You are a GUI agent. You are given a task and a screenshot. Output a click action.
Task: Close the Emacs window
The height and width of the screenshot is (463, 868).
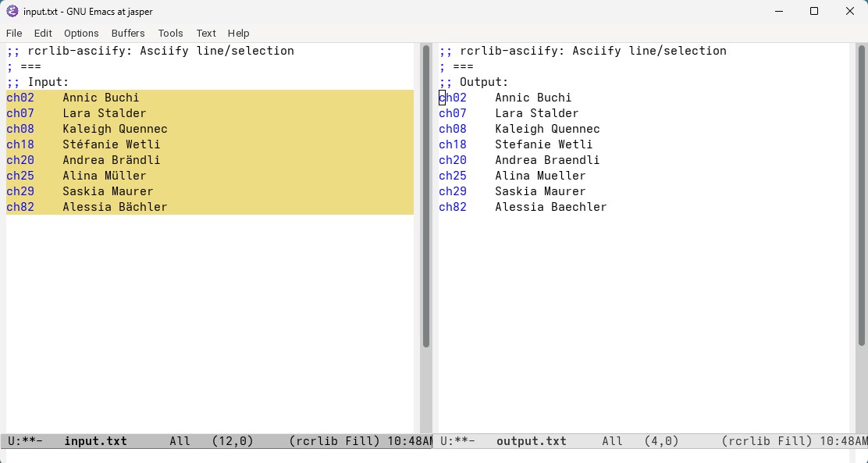850,11
